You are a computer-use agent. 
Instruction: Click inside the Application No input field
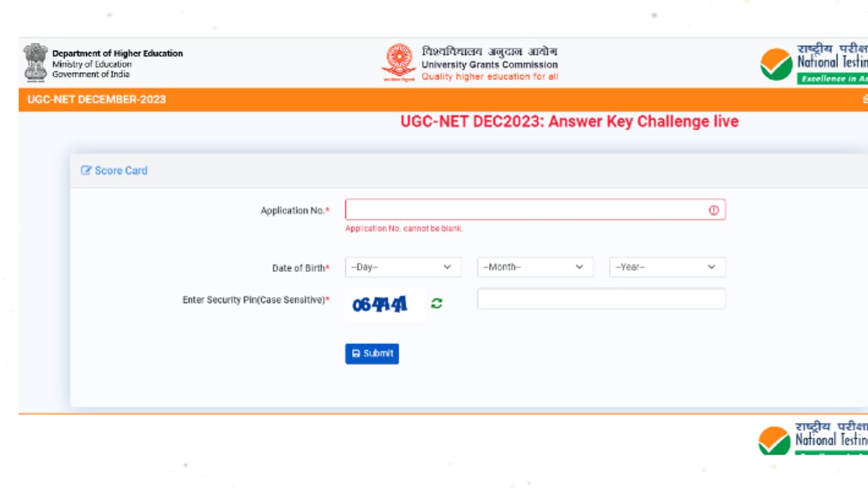point(529,209)
